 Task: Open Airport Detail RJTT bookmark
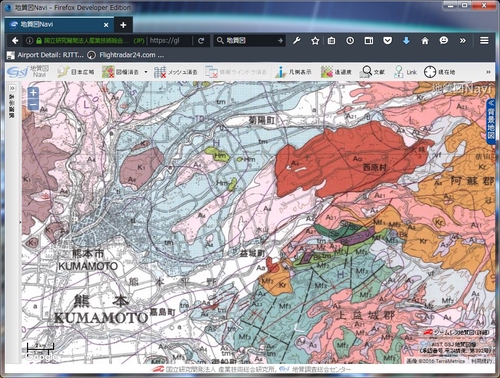click(45, 55)
